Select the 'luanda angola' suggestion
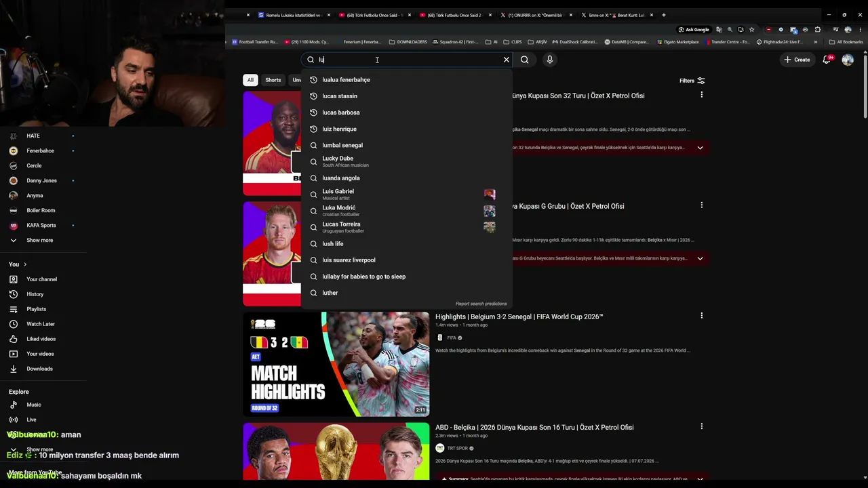Image resolution: width=868 pixels, height=488 pixels. (407, 178)
